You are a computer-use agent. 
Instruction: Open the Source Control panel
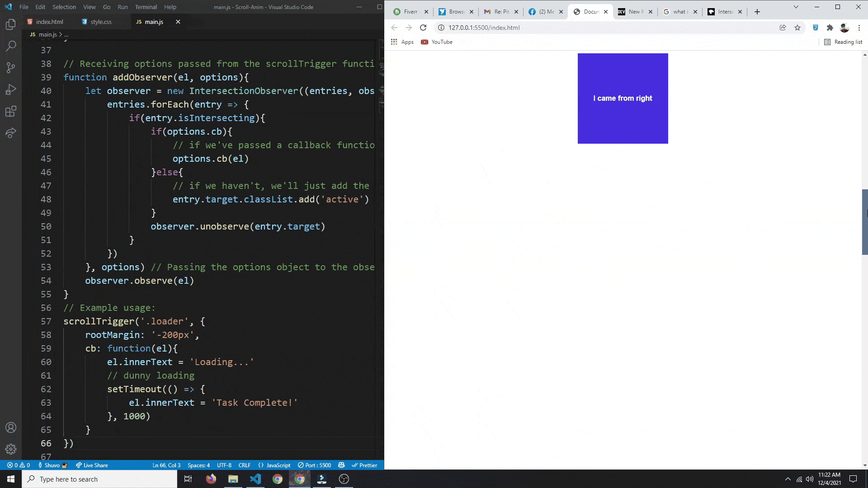(x=11, y=68)
